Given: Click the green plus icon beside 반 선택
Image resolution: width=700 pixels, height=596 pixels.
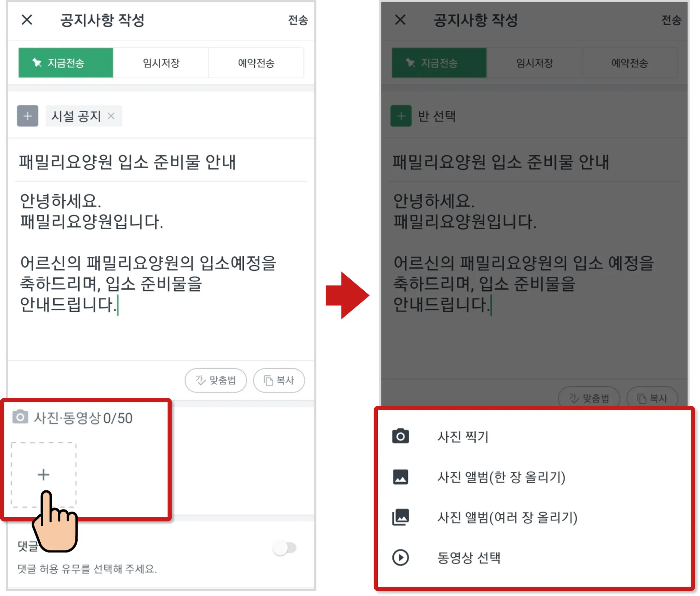Looking at the screenshot, I should click(x=401, y=116).
